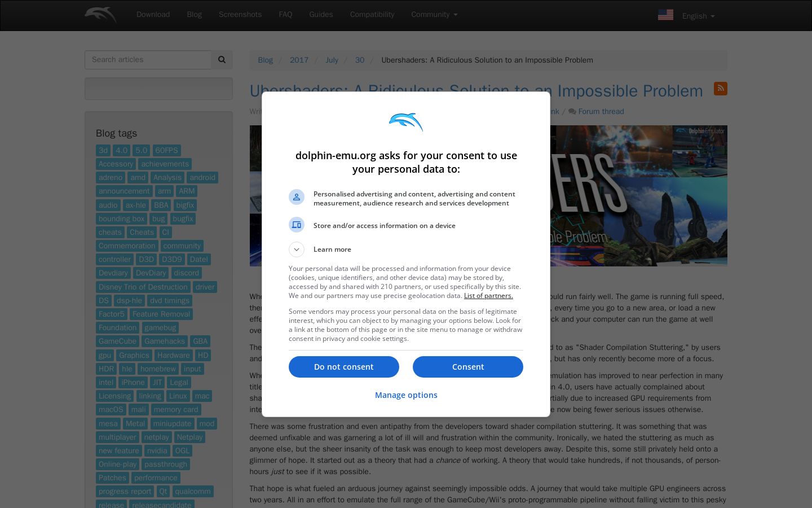Select the iPhone blog tag
The height and width of the screenshot is (508, 812).
tap(133, 382)
